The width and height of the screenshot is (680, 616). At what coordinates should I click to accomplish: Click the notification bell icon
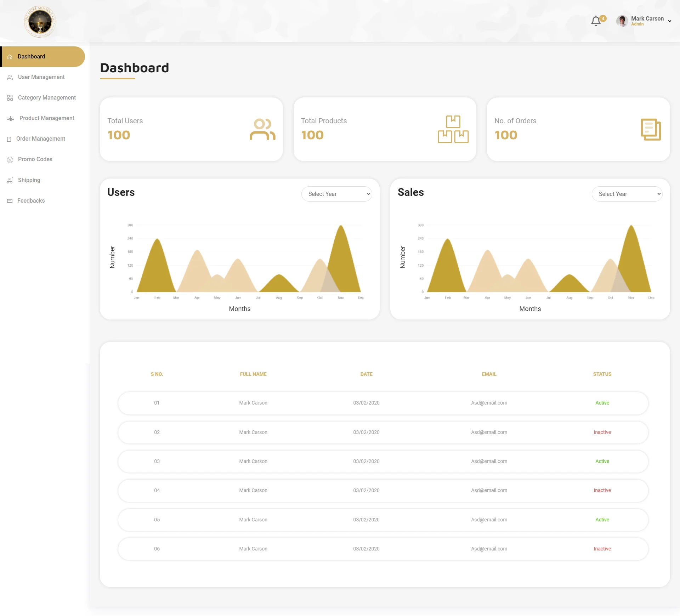[x=596, y=21]
